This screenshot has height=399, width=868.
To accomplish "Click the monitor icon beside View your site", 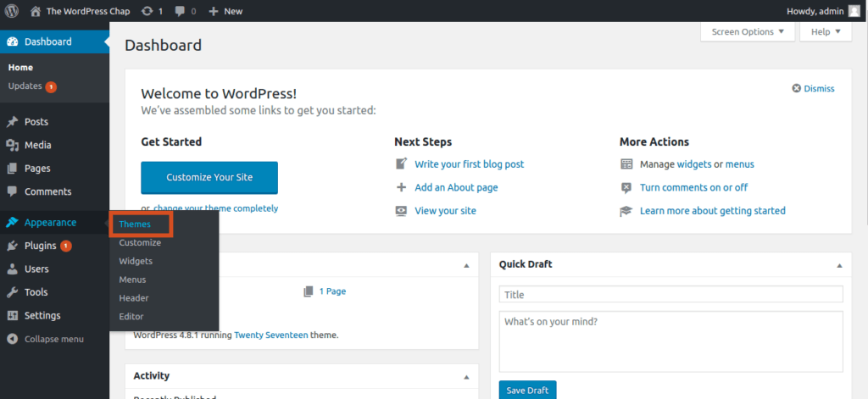I will point(401,211).
